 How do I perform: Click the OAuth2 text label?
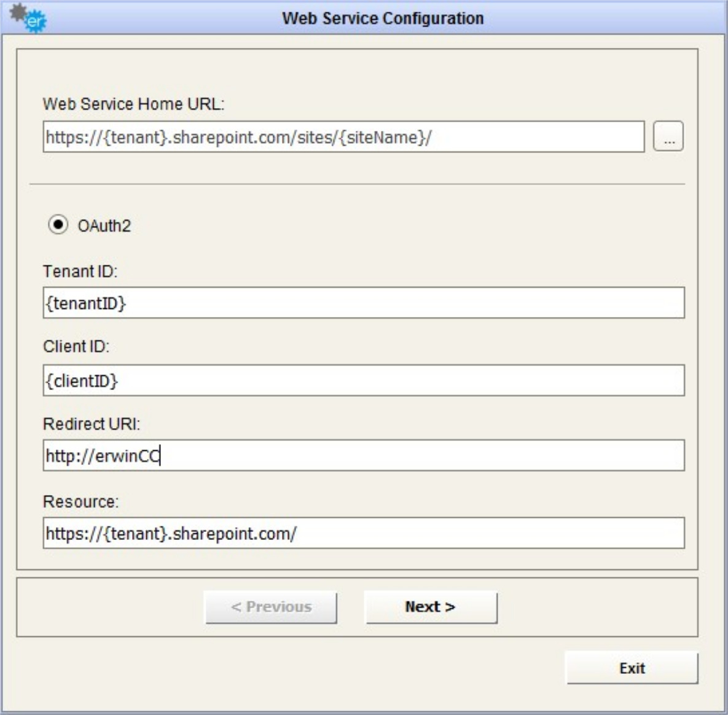pyautogui.click(x=104, y=226)
